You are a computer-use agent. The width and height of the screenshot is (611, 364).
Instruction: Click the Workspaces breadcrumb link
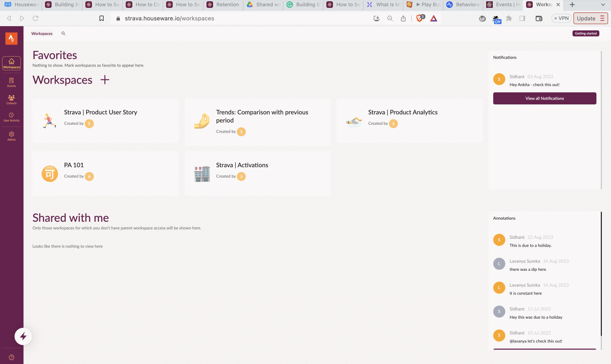[42, 33]
